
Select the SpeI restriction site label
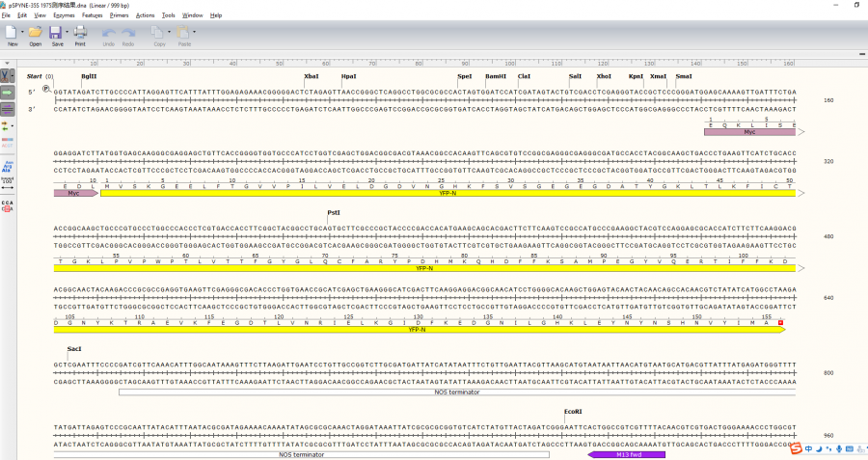[x=465, y=76]
